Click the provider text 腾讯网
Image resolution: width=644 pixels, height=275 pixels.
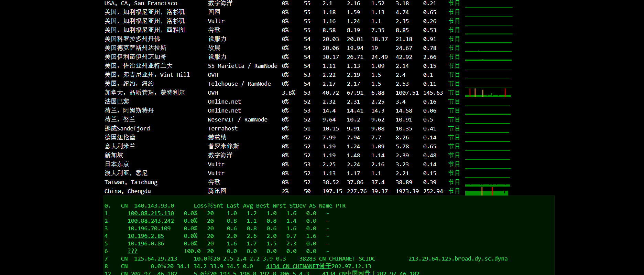(x=217, y=191)
